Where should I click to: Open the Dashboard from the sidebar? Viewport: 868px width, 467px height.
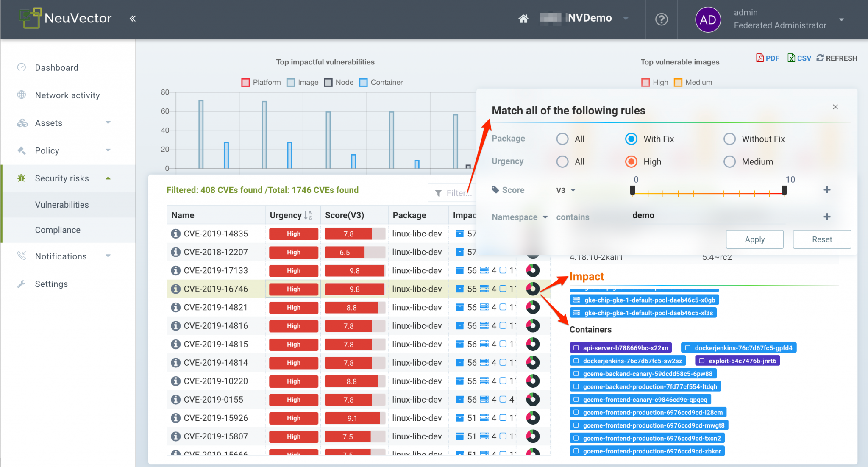pyautogui.click(x=56, y=67)
